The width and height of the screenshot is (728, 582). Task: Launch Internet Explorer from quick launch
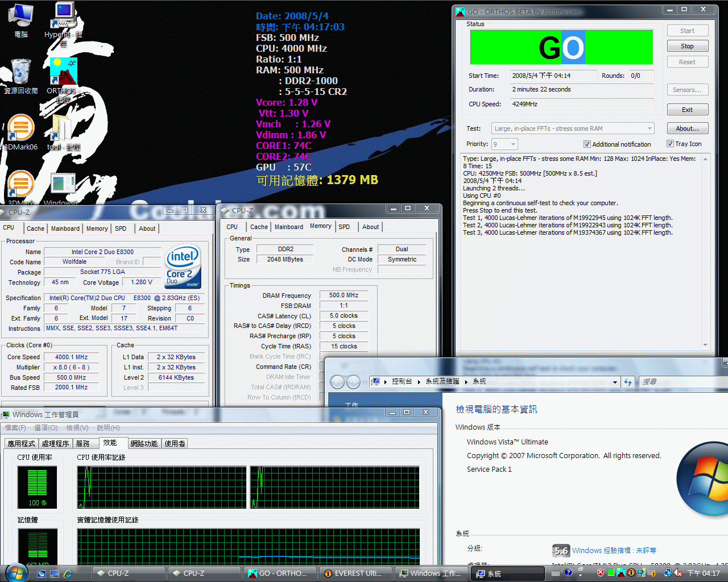(x=68, y=573)
